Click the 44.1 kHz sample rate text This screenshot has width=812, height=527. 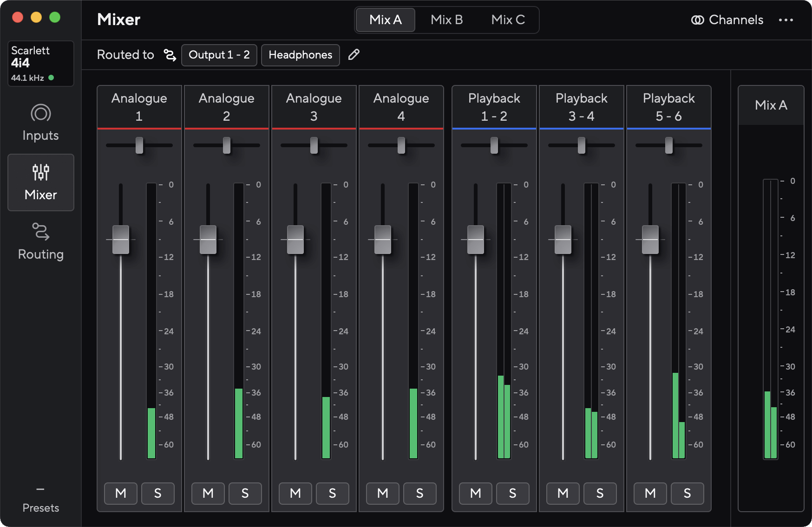27,78
